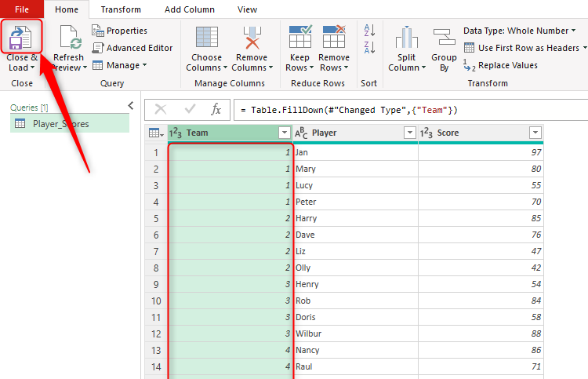This screenshot has height=379, width=588.
Task: Sort descending with the Z-A icon
Action: click(369, 48)
